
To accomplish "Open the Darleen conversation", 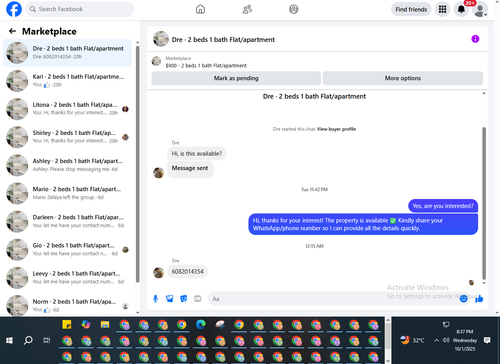I will [67, 221].
